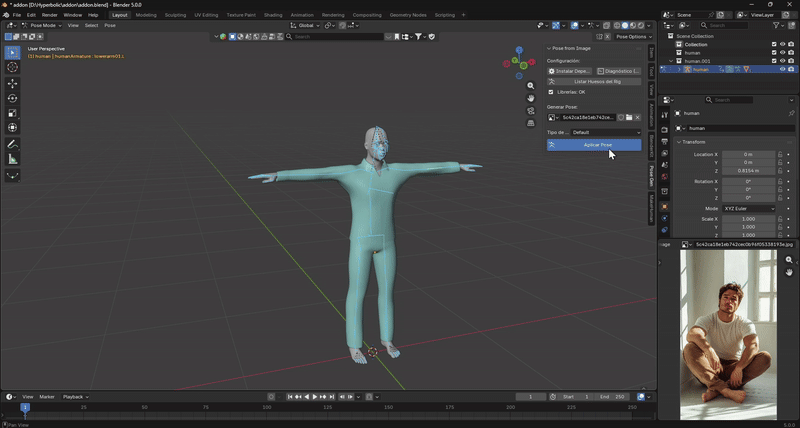The image size is (800, 428).
Task: Select the Measure tool
Action: [12, 160]
